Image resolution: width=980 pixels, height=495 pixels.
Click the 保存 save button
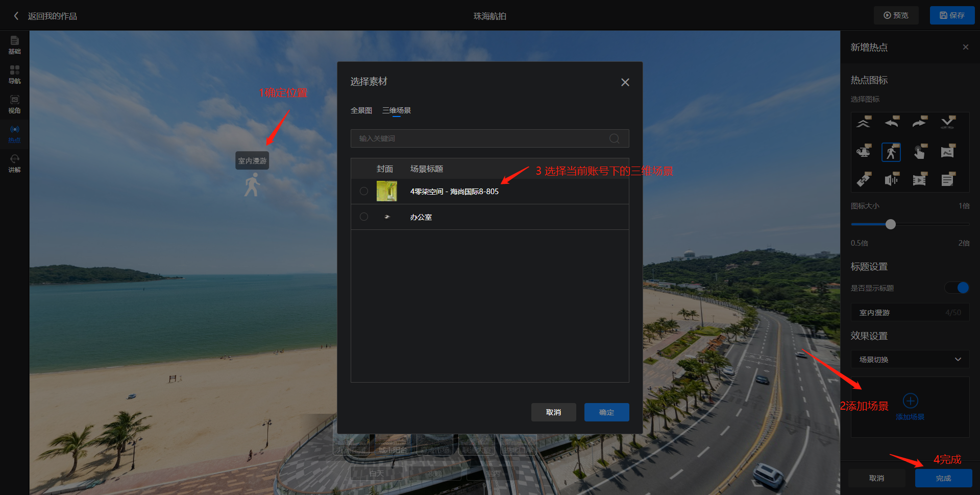click(952, 15)
